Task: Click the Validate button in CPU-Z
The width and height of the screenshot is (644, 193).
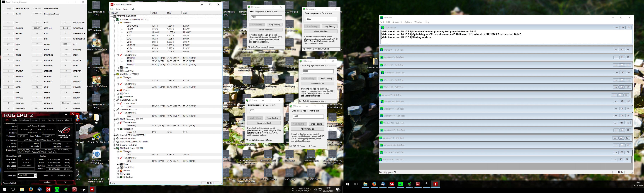Action: [47, 182]
